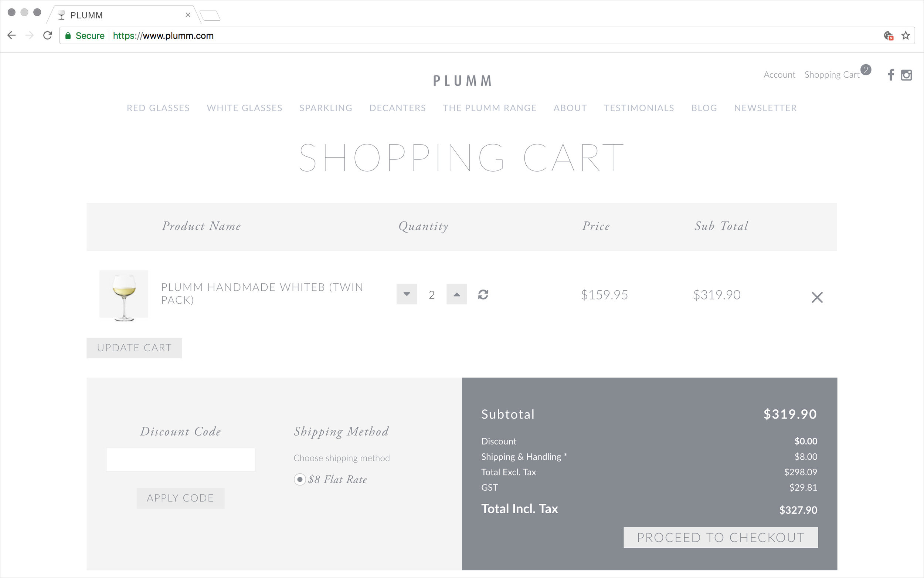Open the PLUMM Facebook page icon

(890, 75)
